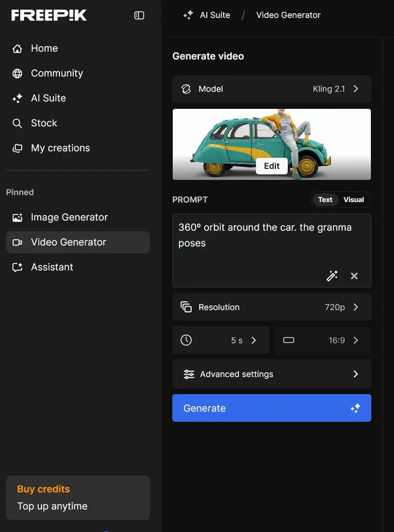The width and height of the screenshot is (394, 532).
Task: Click the 720p resolution value
Action: [x=334, y=307]
